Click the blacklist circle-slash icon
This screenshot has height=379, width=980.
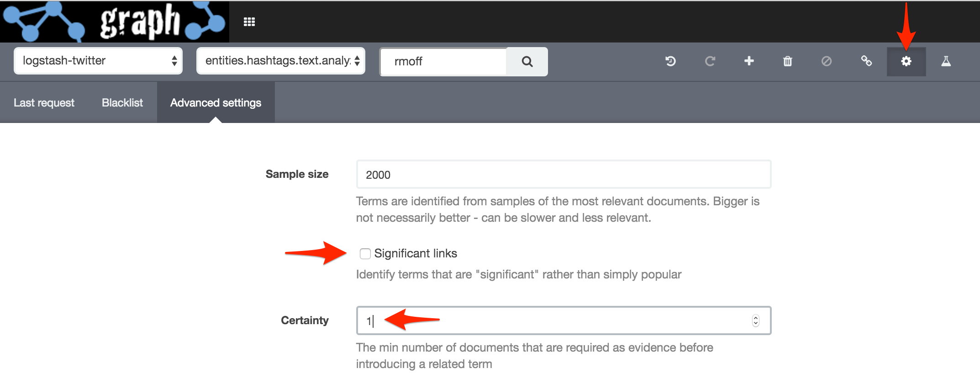coord(827,61)
